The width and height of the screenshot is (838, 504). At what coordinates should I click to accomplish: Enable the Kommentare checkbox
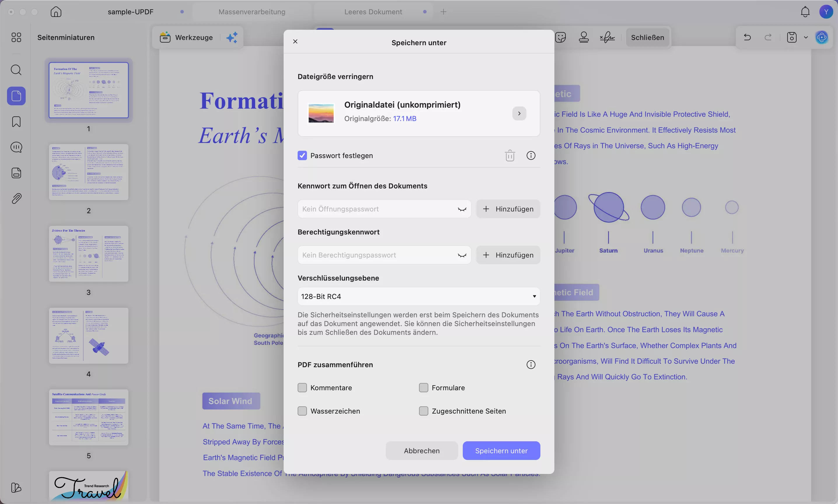click(302, 388)
